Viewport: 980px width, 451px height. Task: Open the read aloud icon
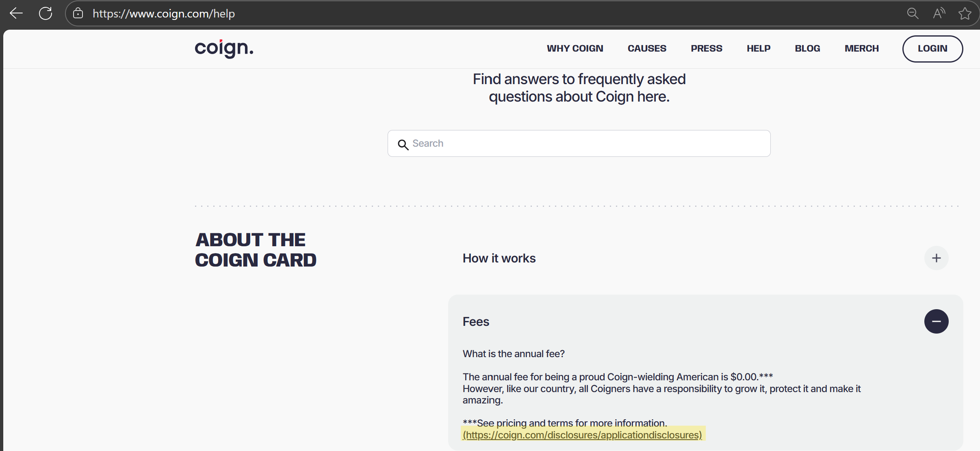point(939,13)
